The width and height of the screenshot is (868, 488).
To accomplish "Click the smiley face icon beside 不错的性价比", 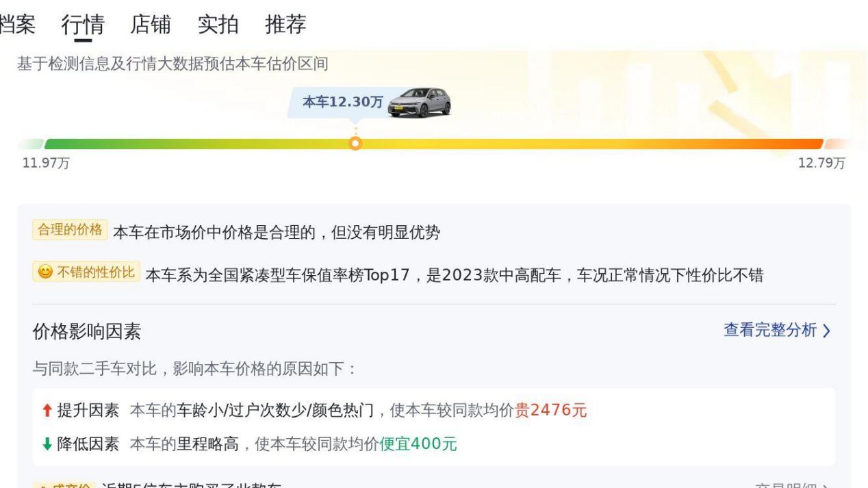I will pos(45,272).
